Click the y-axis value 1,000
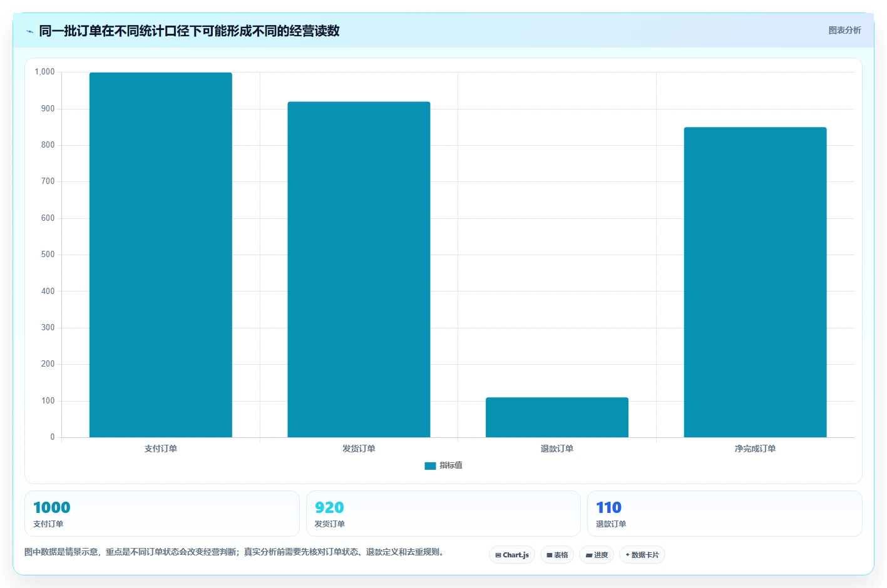Viewport: 887px width, 588px height. (x=44, y=72)
